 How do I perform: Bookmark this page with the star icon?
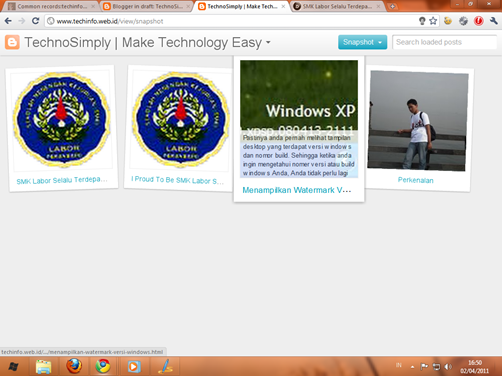(x=433, y=21)
